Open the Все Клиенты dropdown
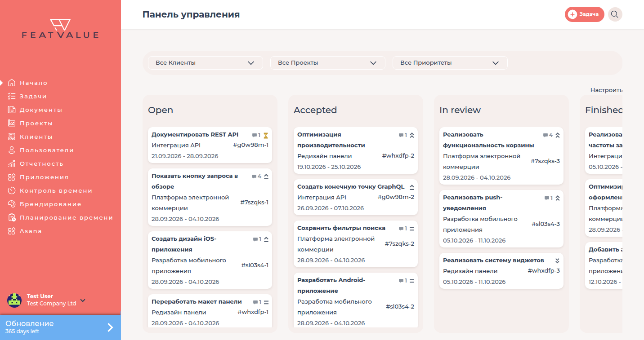The width and height of the screenshot is (644, 340). (x=205, y=63)
